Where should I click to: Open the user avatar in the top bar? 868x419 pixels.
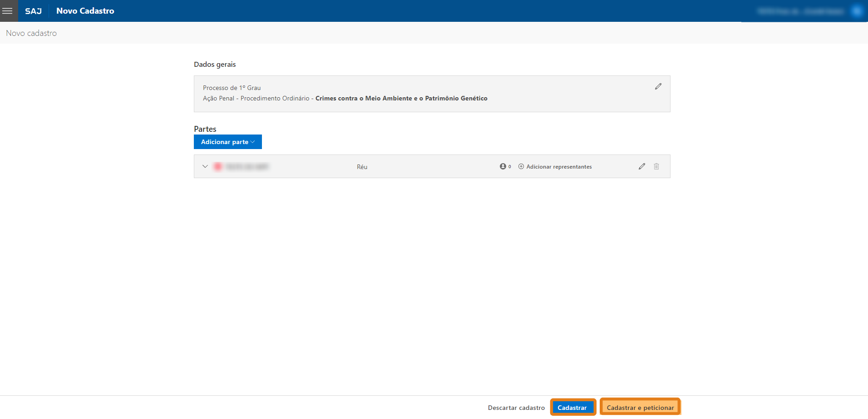point(856,11)
